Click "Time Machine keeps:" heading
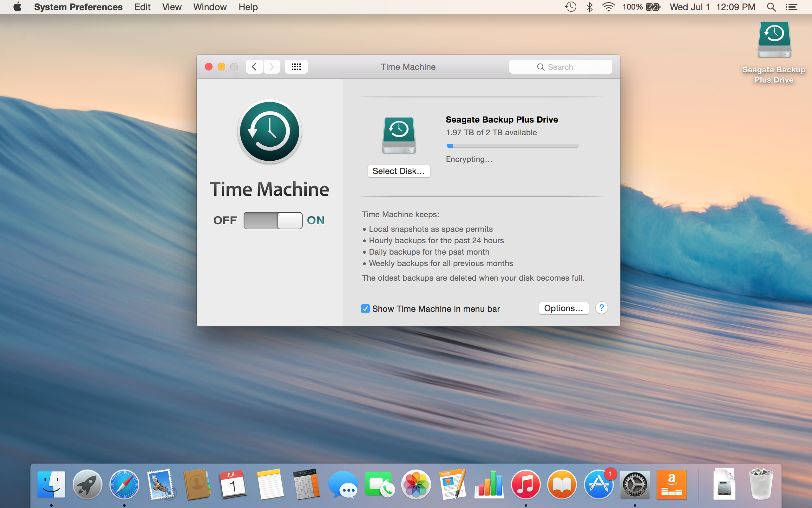Screen dimensions: 812x508 (400, 214)
